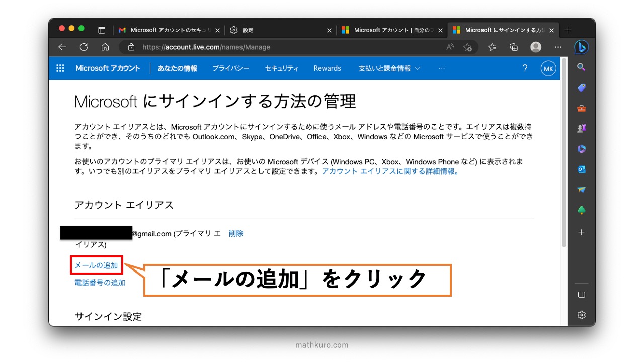
Task: Open the Shopping tag sidebar icon
Action: pos(581,87)
